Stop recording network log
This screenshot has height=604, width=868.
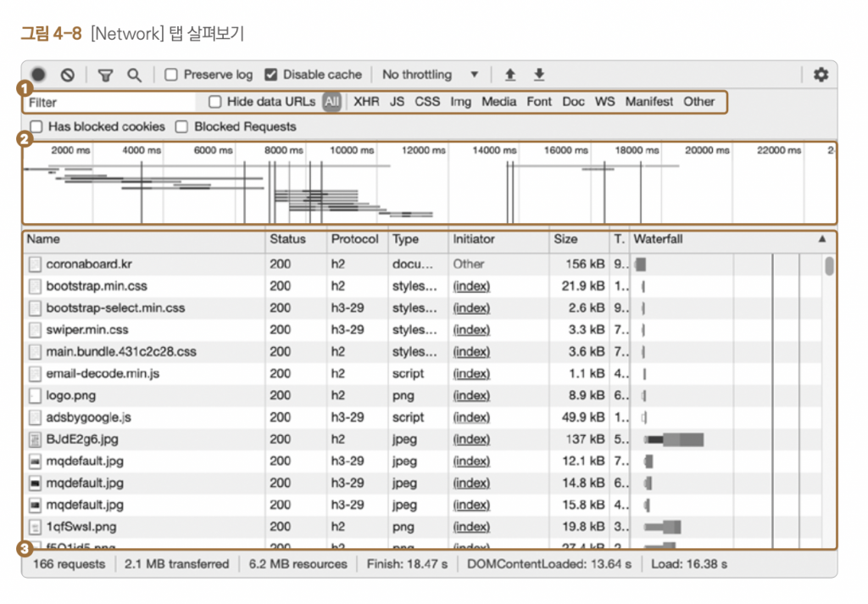pos(38,75)
